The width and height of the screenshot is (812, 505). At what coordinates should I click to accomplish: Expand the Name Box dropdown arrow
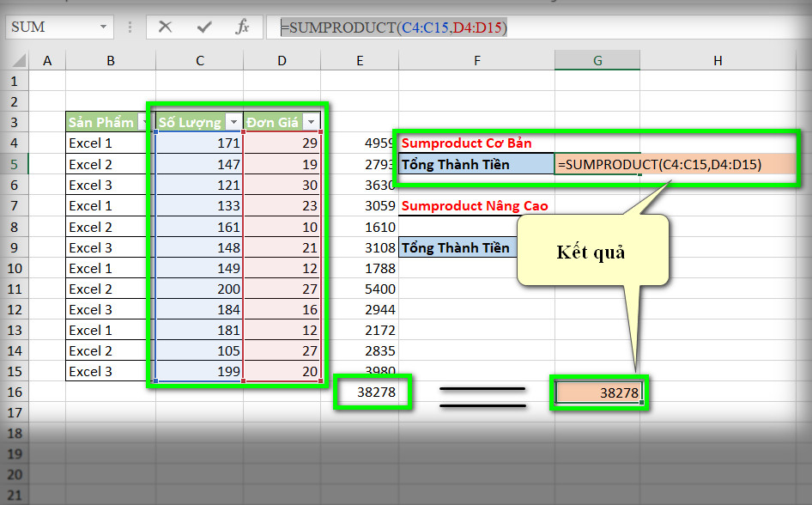click(x=104, y=27)
